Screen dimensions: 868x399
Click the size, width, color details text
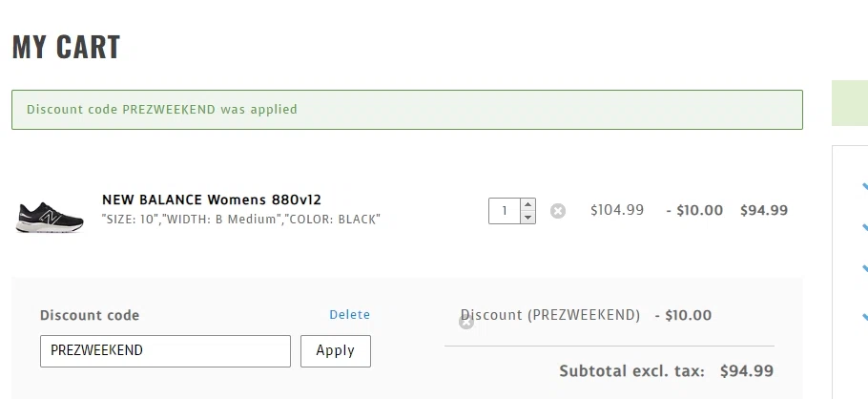point(241,220)
